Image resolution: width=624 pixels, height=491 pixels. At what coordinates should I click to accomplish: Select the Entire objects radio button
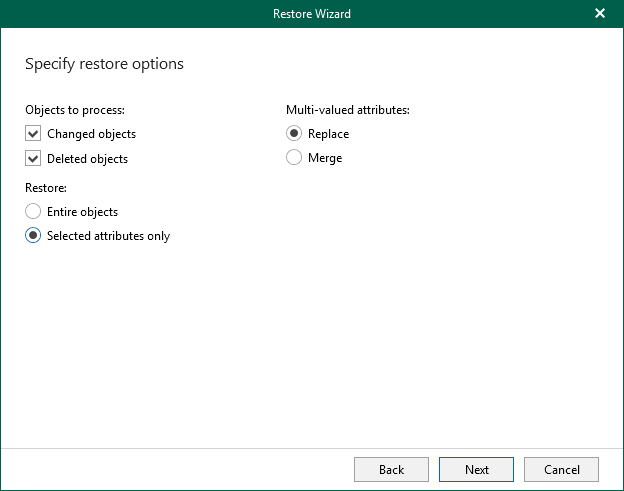click(34, 212)
